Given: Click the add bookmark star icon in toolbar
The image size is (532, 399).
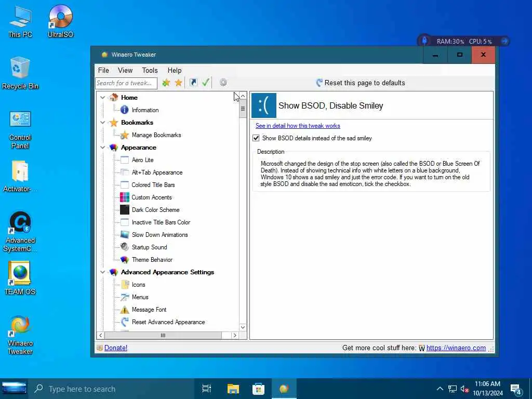Looking at the screenshot, I should pyautogui.click(x=166, y=83).
